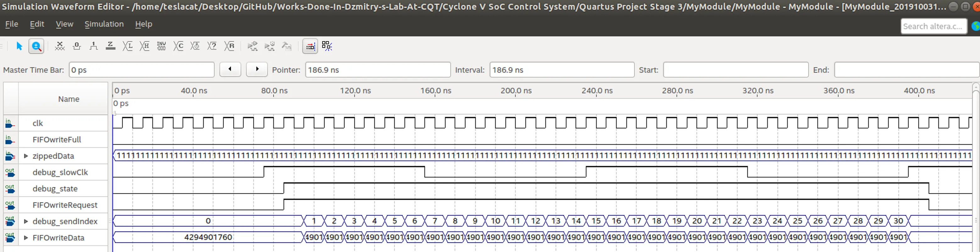Click the 80.0 ns ruler mark
This screenshot has height=252, width=980.
(x=274, y=91)
